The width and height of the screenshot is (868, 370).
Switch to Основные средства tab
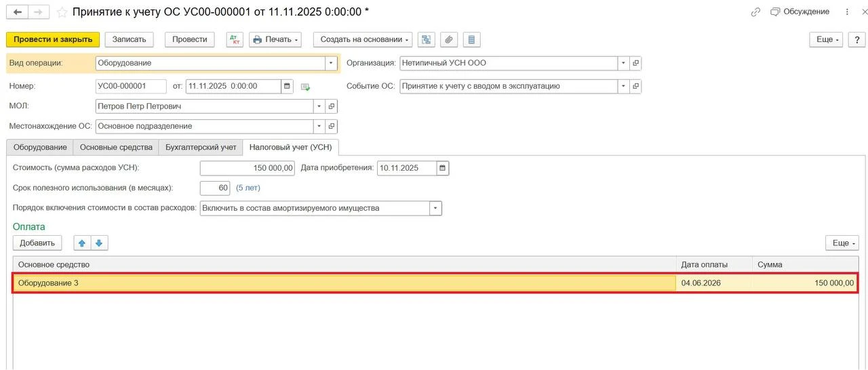click(115, 147)
